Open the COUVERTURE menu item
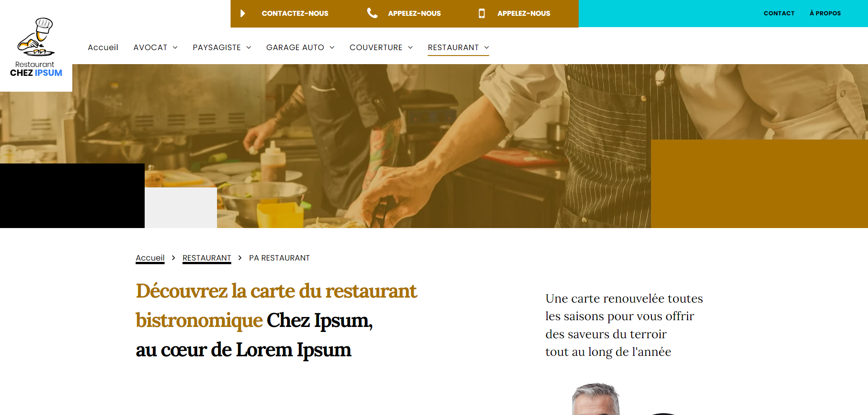The height and width of the screenshot is (415, 868). coord(376,47)
